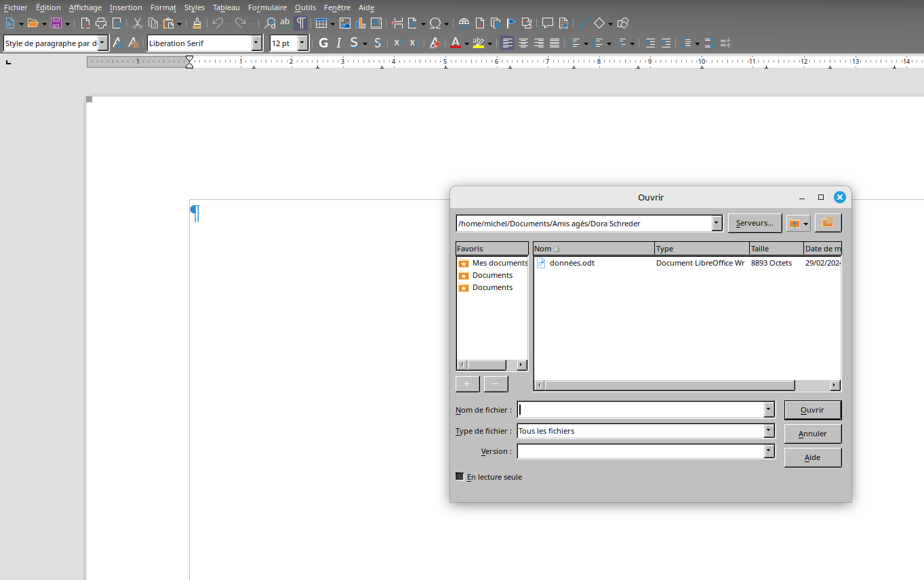Click the 'Serveurs...' button

click(x=754, y=223)
